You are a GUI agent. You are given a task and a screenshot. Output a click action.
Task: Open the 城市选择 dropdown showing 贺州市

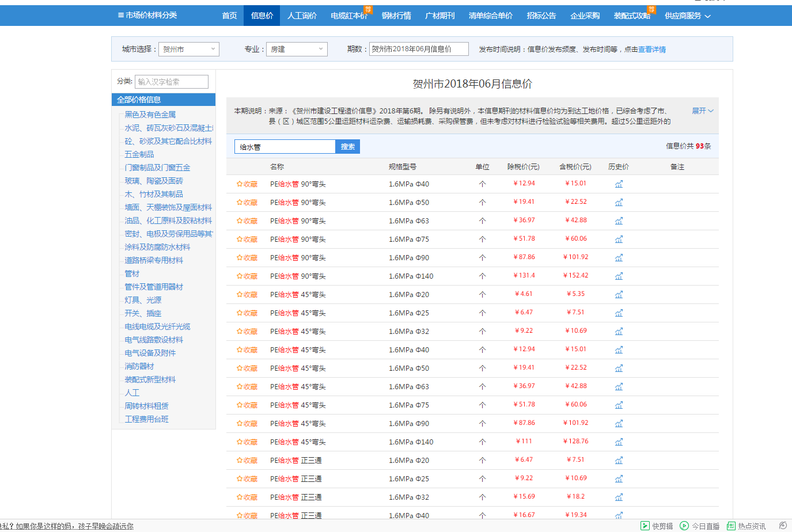[x=189, y=50]
